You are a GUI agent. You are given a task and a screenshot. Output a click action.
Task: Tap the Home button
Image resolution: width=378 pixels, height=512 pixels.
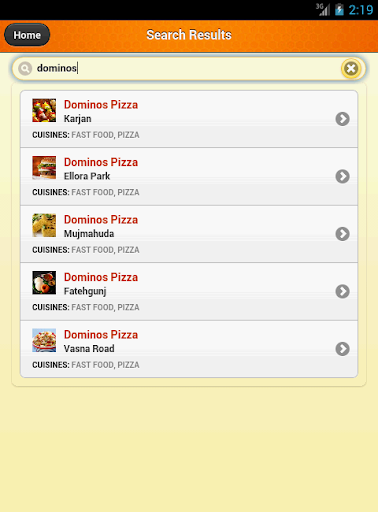(x=27, y=35)
